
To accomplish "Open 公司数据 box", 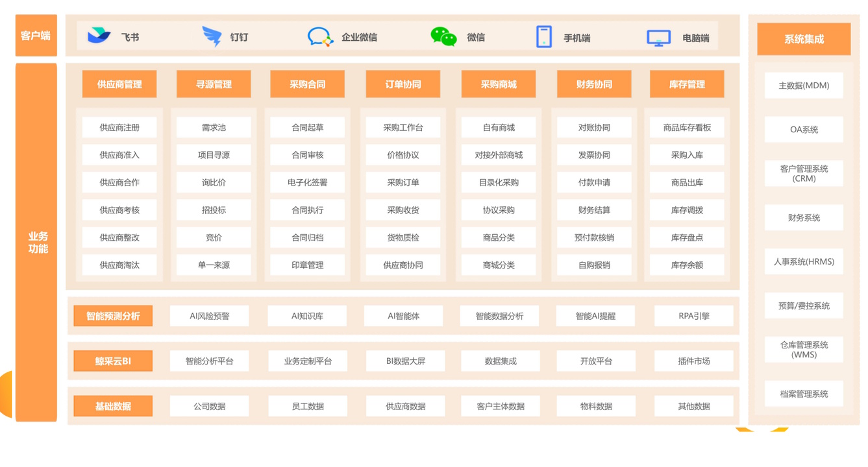I will (x=210, y=406).
